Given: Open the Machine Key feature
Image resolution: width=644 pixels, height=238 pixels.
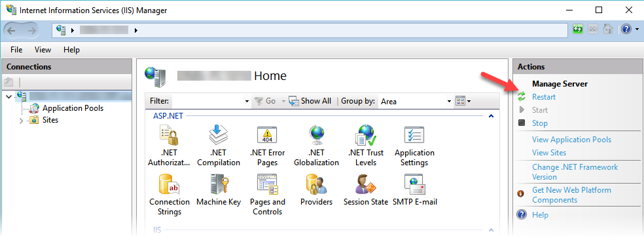Looking at the screenshot, I should click(x=218, y=190).
